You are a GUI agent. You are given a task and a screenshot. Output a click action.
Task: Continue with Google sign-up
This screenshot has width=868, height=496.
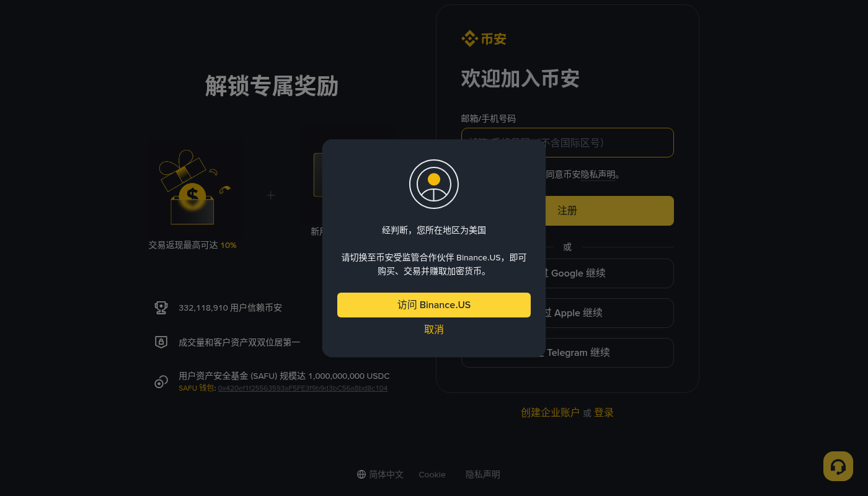click(x=567, y=273)
